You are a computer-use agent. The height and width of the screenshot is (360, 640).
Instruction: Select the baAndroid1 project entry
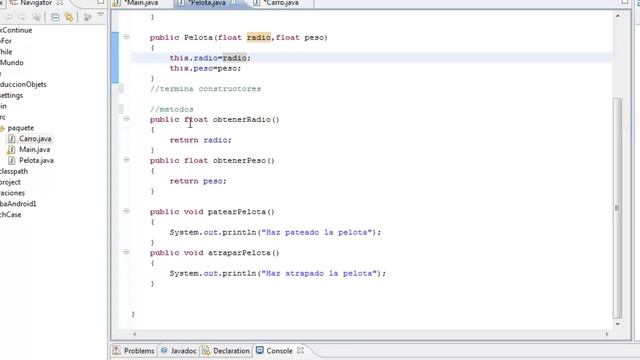coord(18,204)
